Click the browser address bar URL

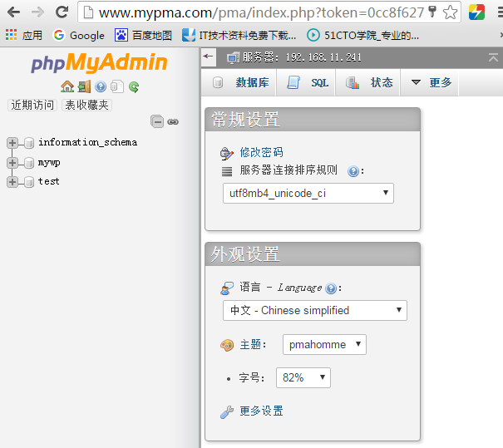pyautogui.click(x=261, y=12)
